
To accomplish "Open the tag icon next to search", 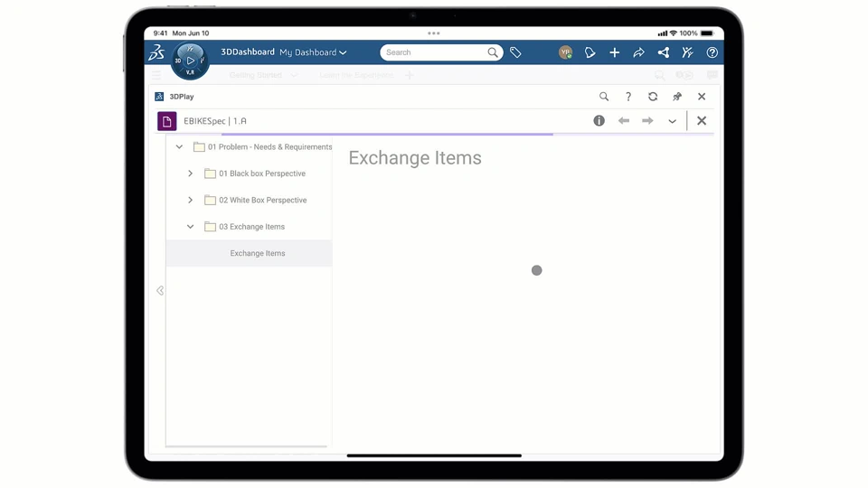I will (x=515, y=52).
